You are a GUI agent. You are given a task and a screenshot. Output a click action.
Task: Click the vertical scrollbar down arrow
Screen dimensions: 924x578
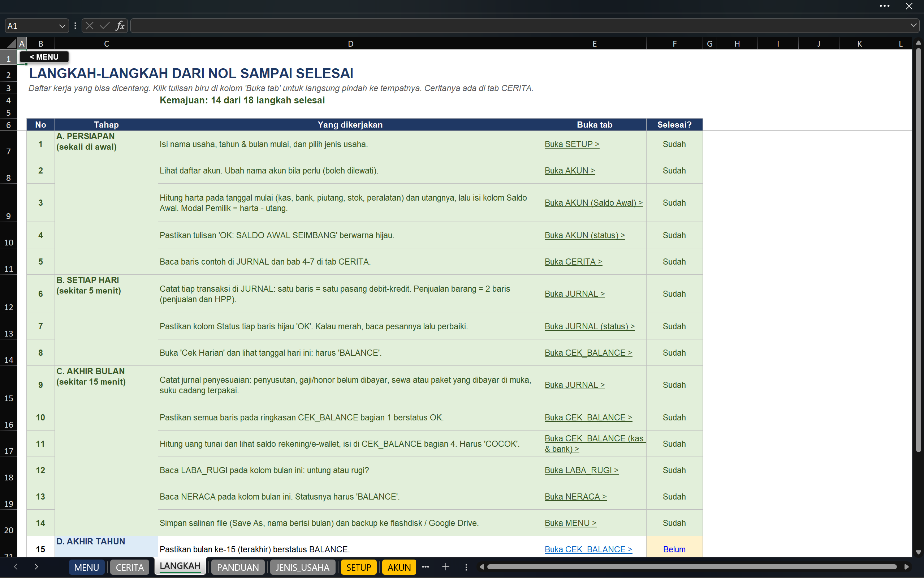coord(918,552)
